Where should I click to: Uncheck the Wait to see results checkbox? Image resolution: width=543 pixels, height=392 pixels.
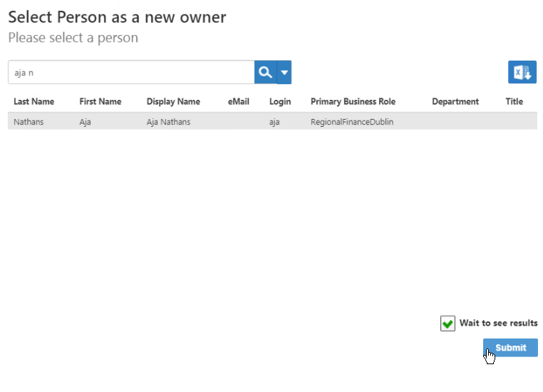[x=448, y=324]
